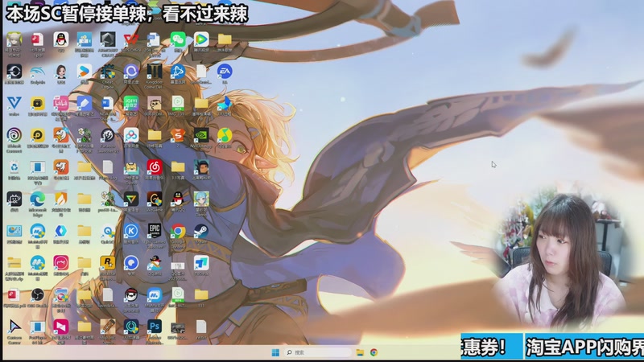This screenshot has height=362, width=644.
Task: Open the folder labeled 111
Action: click(201, 295)
